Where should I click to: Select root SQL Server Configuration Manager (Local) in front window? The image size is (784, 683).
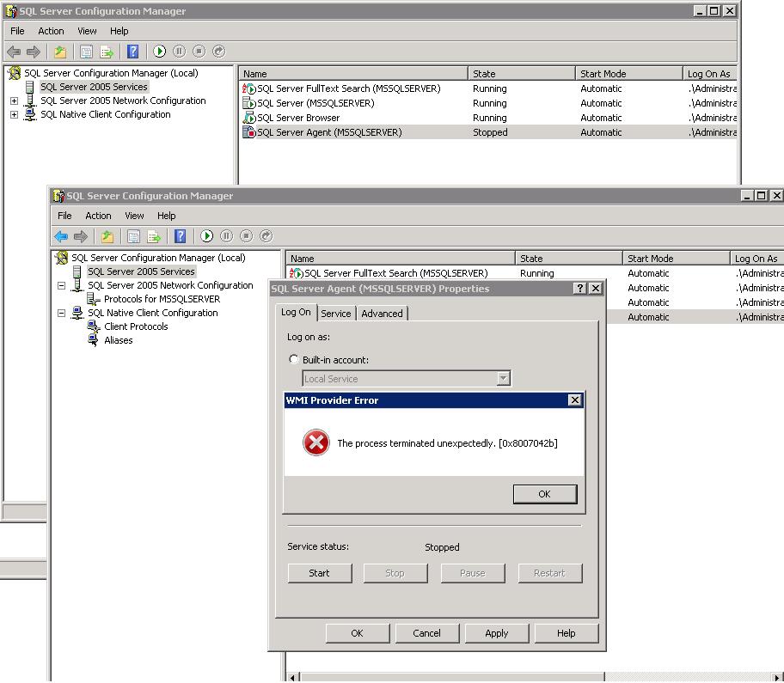coord(158,258)
